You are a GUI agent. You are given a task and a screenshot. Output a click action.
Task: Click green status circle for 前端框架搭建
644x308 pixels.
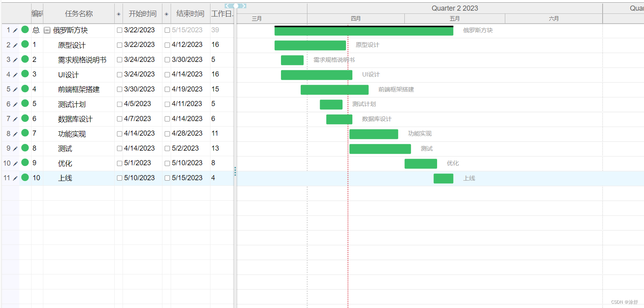(x=25, y=88)
